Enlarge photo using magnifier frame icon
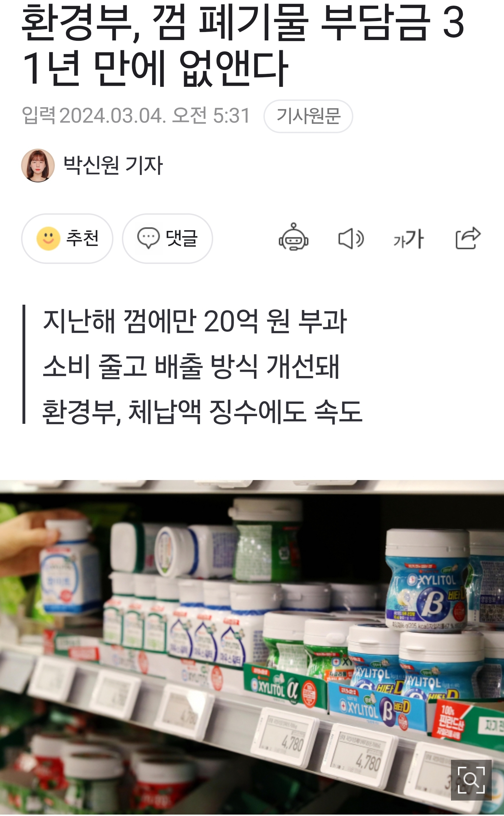Image resolution: width=504 pixels, height=816 pixels. click(x=471, y=780)
